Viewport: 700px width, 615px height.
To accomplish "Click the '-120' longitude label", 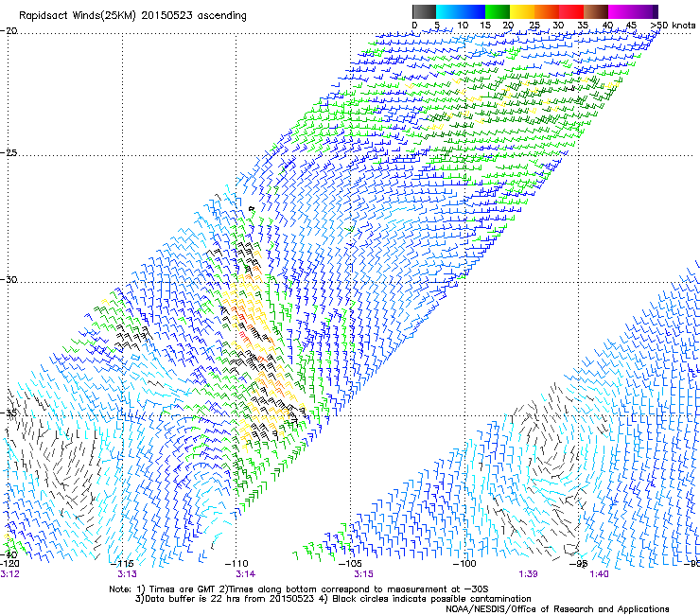I will pyautogui.click(x=9, y=564).
